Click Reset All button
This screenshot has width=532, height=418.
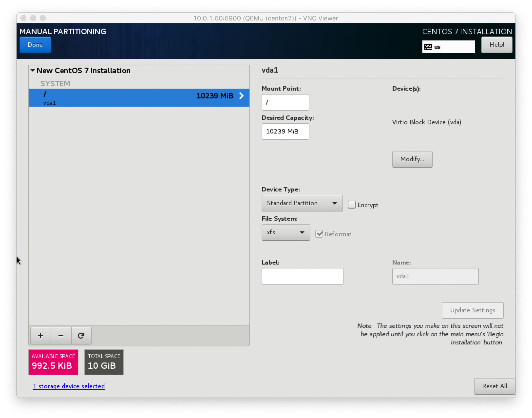click(x=494, y=386)
